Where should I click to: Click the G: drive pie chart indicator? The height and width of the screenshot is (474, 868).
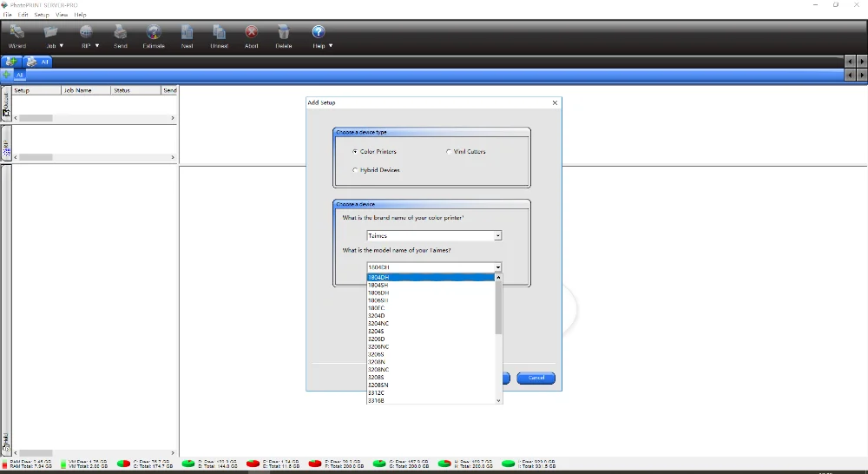coord(379,464)
